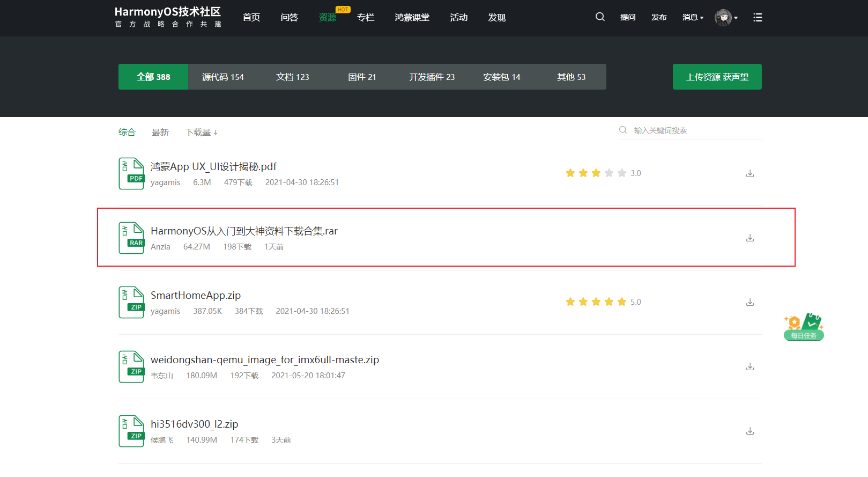Viewport: 868px width, 477px height.
Task: Open weidongshan-qemu_image_for_imx6ull-maste.zip title
Action: click(x=265, y=359)
